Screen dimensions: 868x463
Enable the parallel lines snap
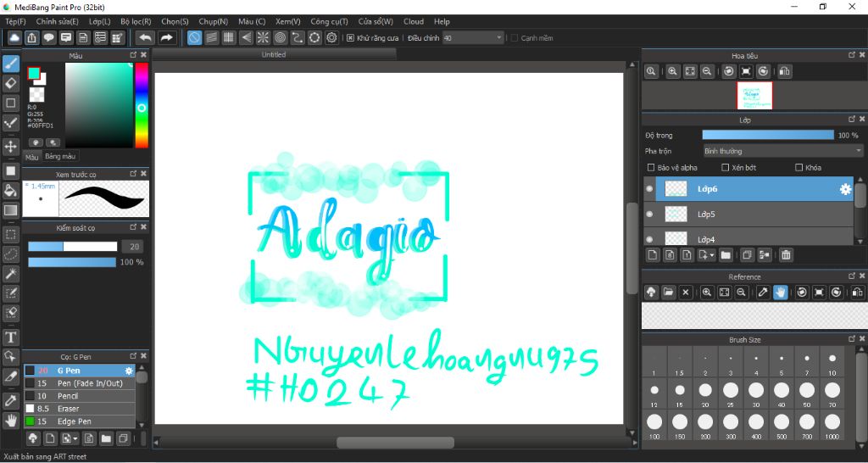pyautogui.click(x=211, y=37)
